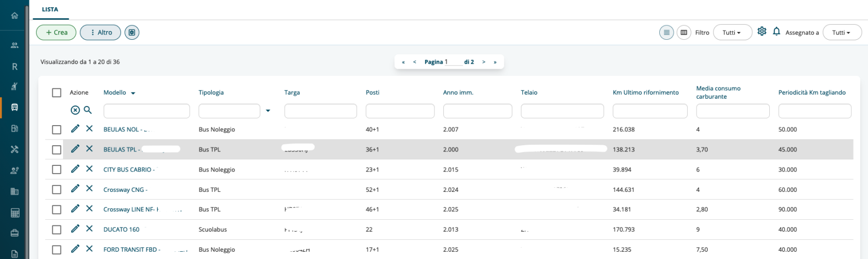Screen dimensions: 868x259
Task: Open the home icon in the sidebar
Action: 14,16
